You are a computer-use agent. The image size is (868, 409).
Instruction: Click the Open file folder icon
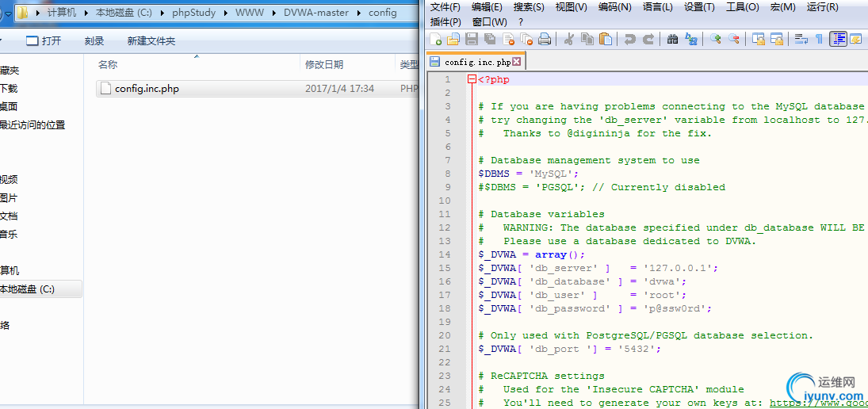click(x=453, y=39)
